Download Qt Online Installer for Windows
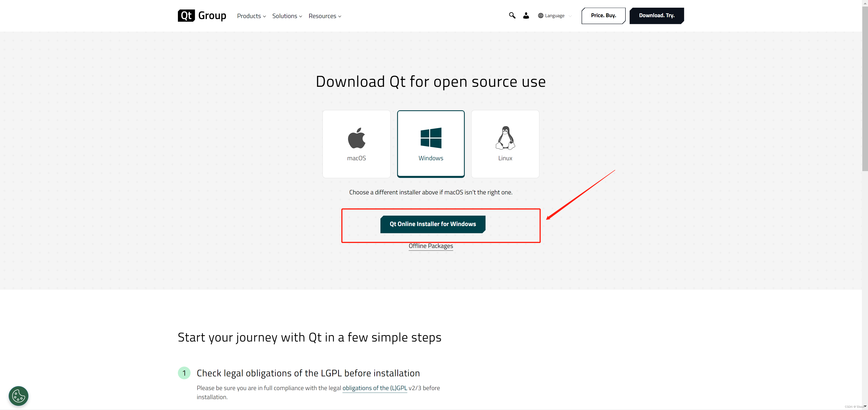868x410 pixels. (x=433, y=224)
